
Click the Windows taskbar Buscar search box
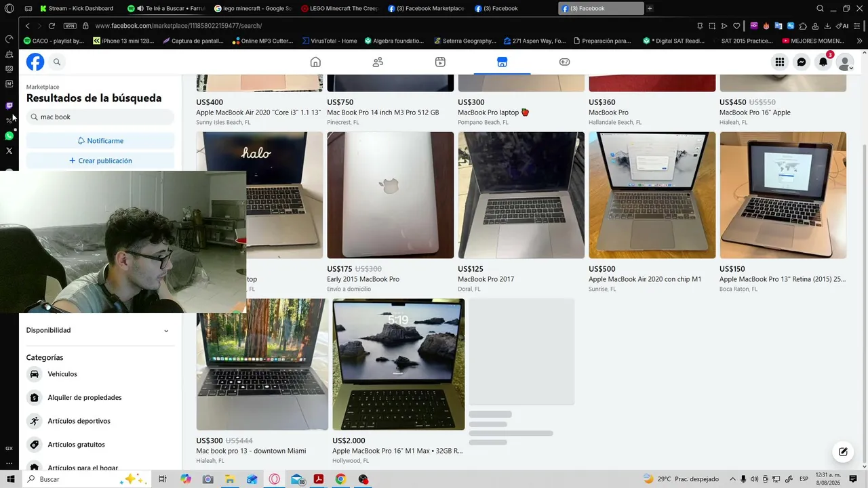(86, 479)
